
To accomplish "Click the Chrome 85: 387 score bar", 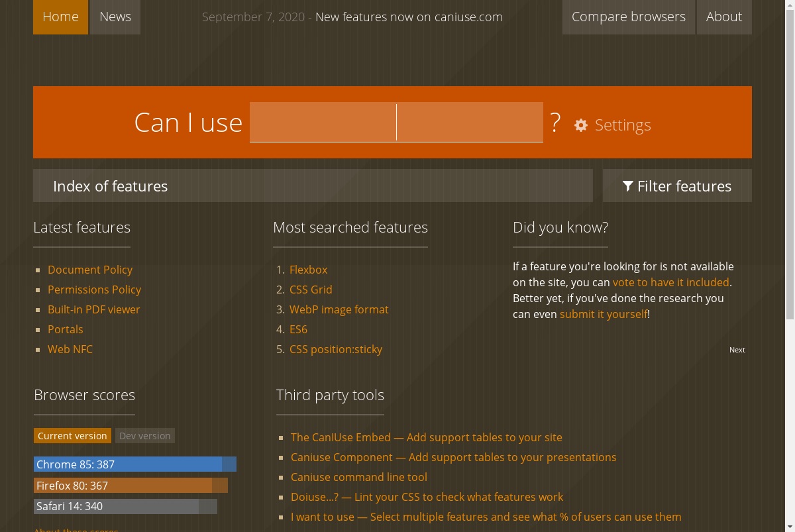I will pos(135,464).
